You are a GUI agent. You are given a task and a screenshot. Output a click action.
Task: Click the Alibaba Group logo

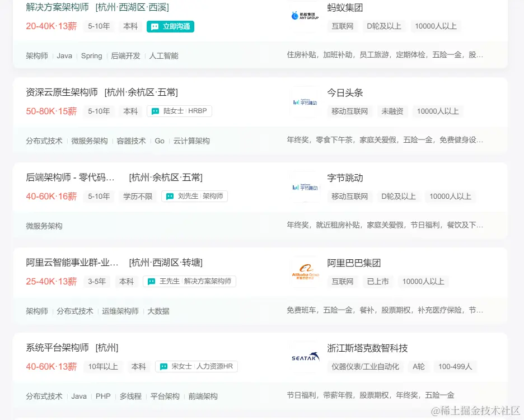(x=305, y=272)
